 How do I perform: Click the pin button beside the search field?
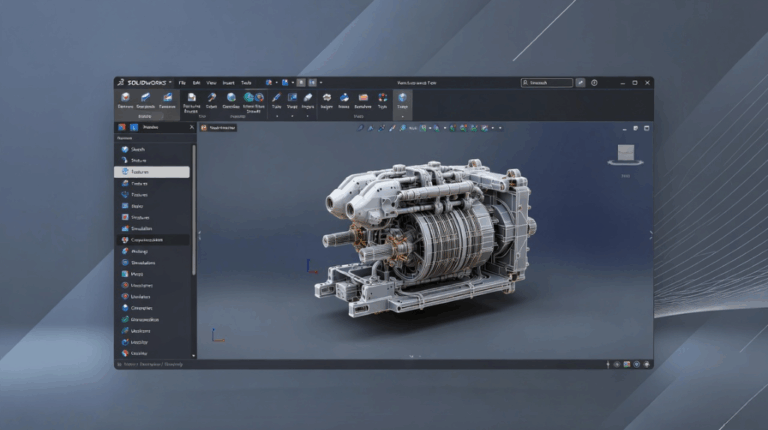[580, 83]
